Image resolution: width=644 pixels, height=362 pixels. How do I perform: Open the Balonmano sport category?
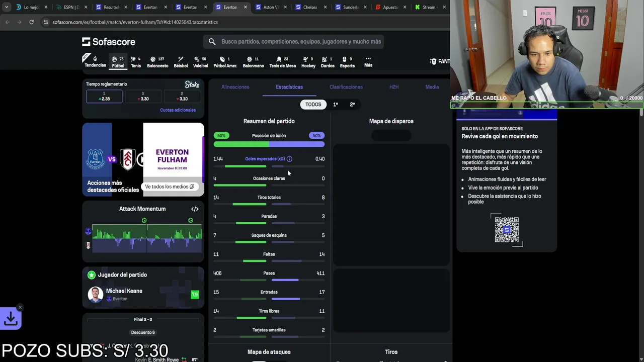[253, 62]
